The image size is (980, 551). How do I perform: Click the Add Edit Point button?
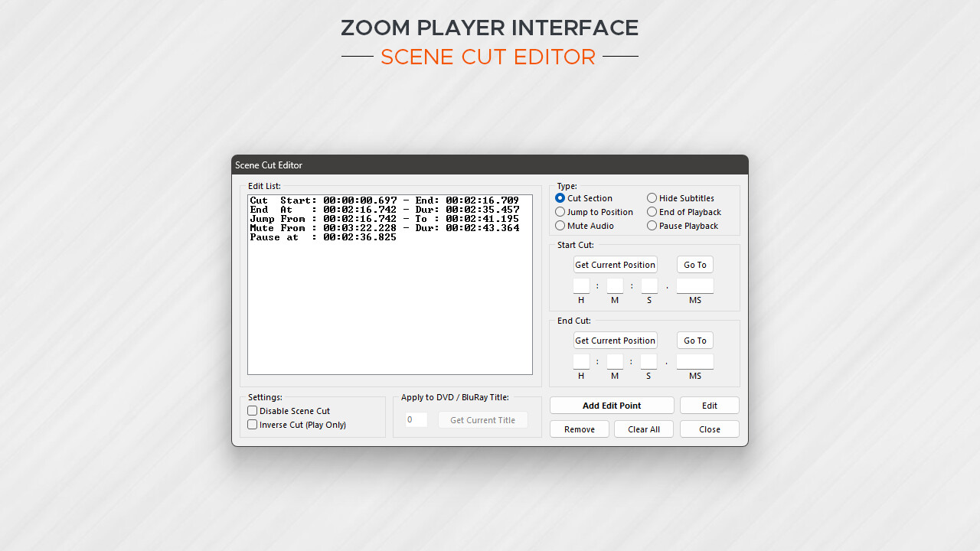click(611, 405)
